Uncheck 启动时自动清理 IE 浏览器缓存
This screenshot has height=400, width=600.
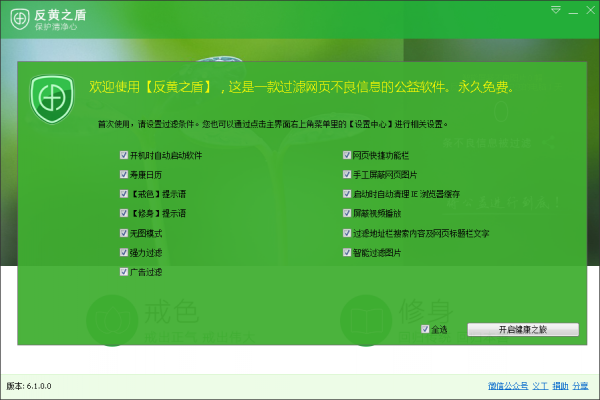click(x=347, y=194)
